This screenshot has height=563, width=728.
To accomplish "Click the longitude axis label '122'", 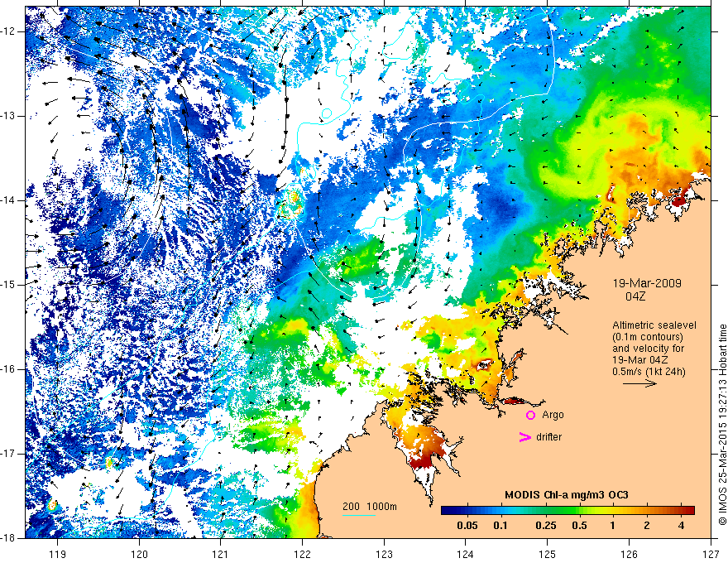I will [302, 554].
